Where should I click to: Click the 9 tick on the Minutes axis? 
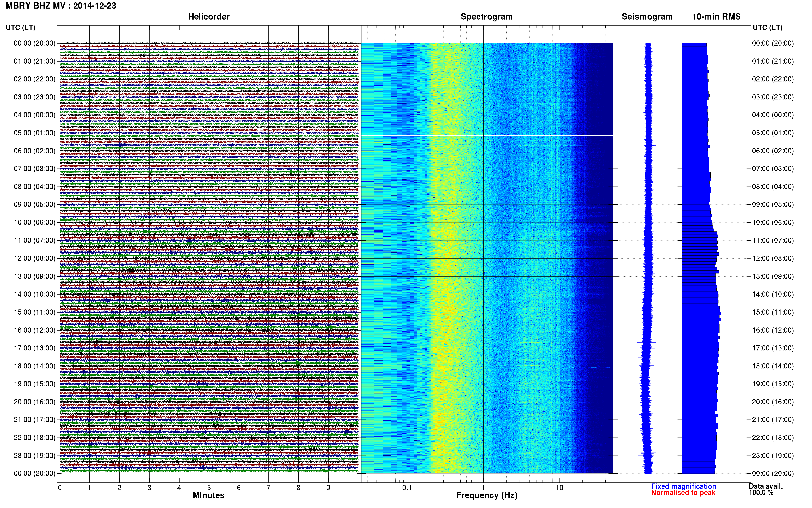coord(328,488)
